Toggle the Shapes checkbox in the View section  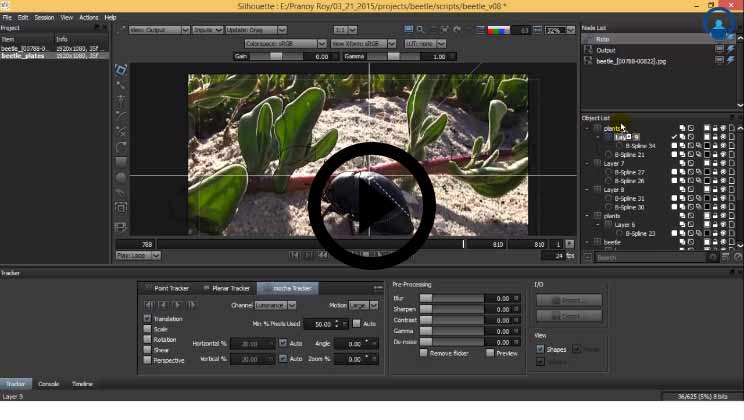(x=541, y=349)
